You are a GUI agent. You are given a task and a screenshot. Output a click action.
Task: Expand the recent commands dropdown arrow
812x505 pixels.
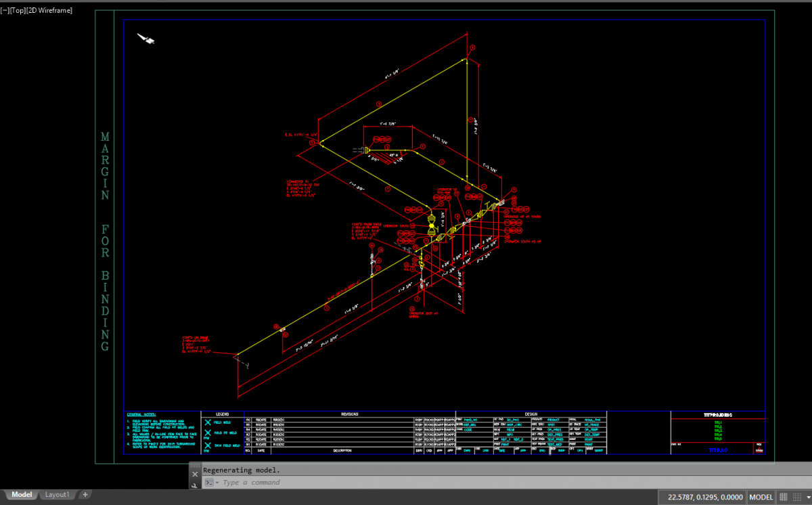click(x=217, y=483)
